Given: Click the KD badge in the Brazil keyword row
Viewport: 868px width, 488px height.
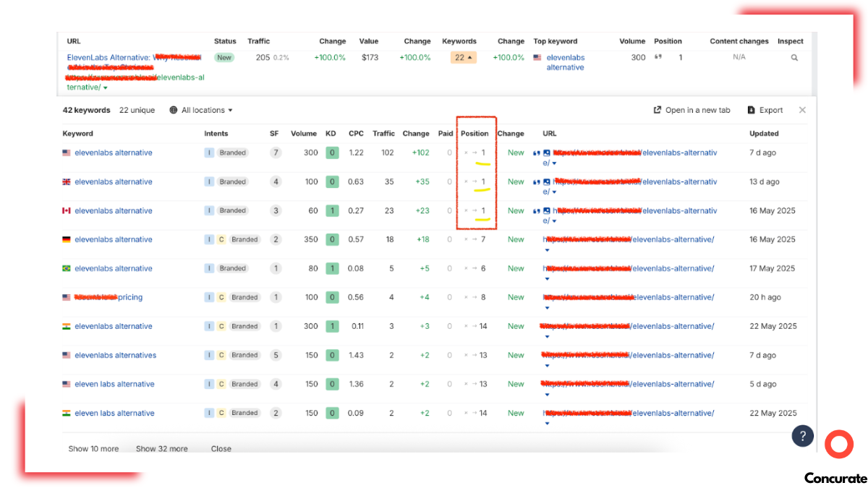Looking at the screenshot, I should coord(332,268).
